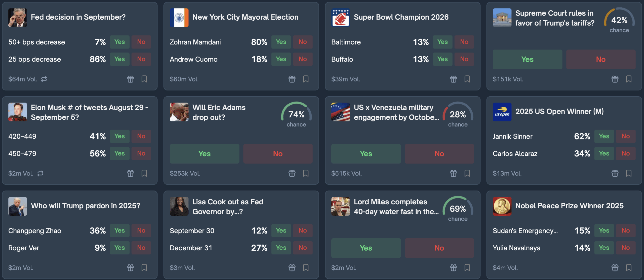Open the Super Bowl Champion 2026 market title
644x280 pixels.
401,17
